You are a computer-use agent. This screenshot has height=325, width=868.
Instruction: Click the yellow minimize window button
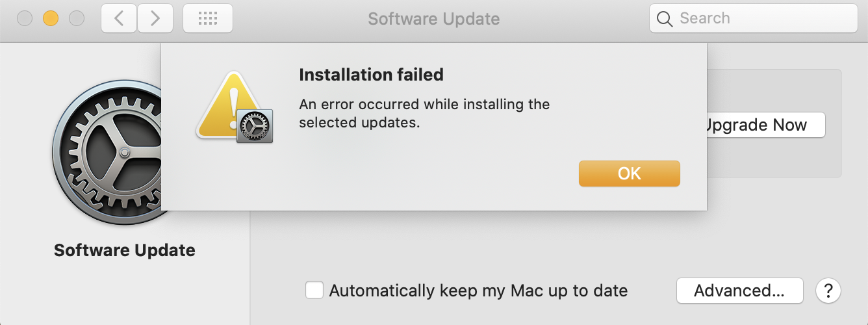[51, 18]
